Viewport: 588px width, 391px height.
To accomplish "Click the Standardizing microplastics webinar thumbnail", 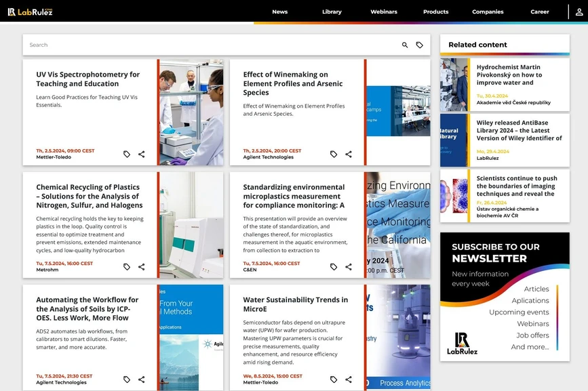I will coord(398,225).
